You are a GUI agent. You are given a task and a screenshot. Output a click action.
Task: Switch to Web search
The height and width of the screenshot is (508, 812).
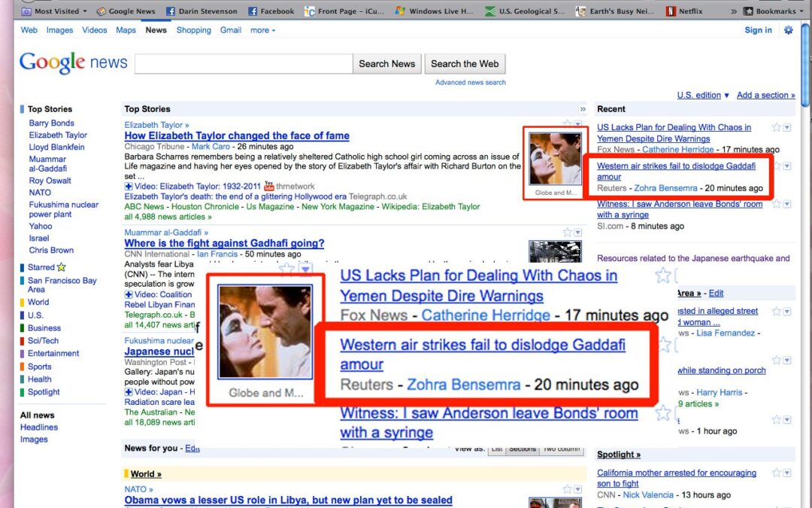[x=29, y=30]
